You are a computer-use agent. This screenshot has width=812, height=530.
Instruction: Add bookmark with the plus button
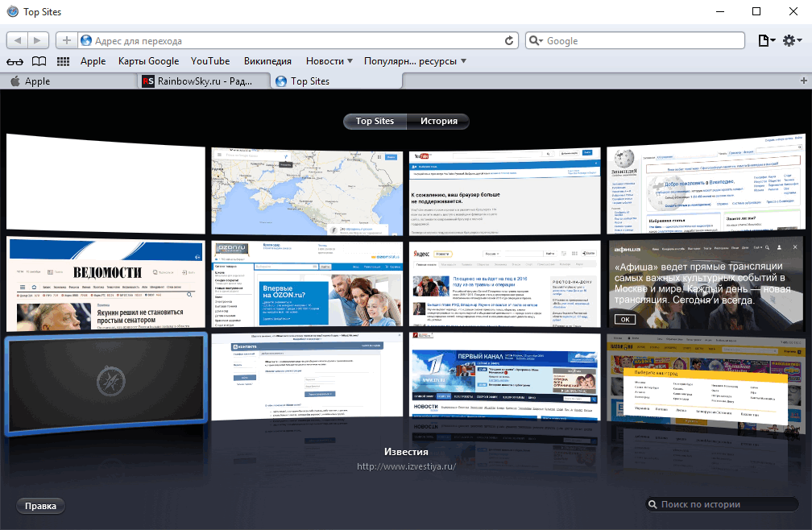pos(66,40)
